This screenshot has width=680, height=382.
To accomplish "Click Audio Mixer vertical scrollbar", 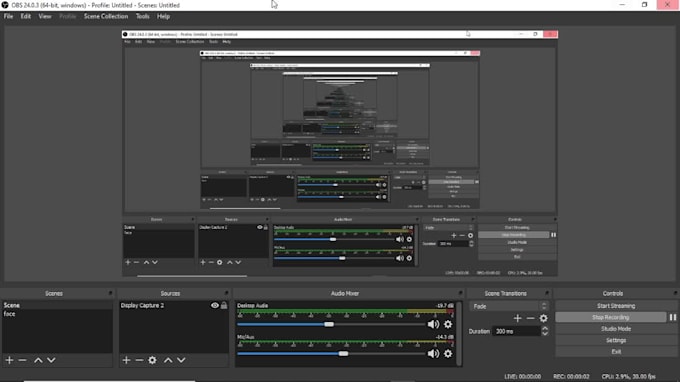I will (459, 333).
